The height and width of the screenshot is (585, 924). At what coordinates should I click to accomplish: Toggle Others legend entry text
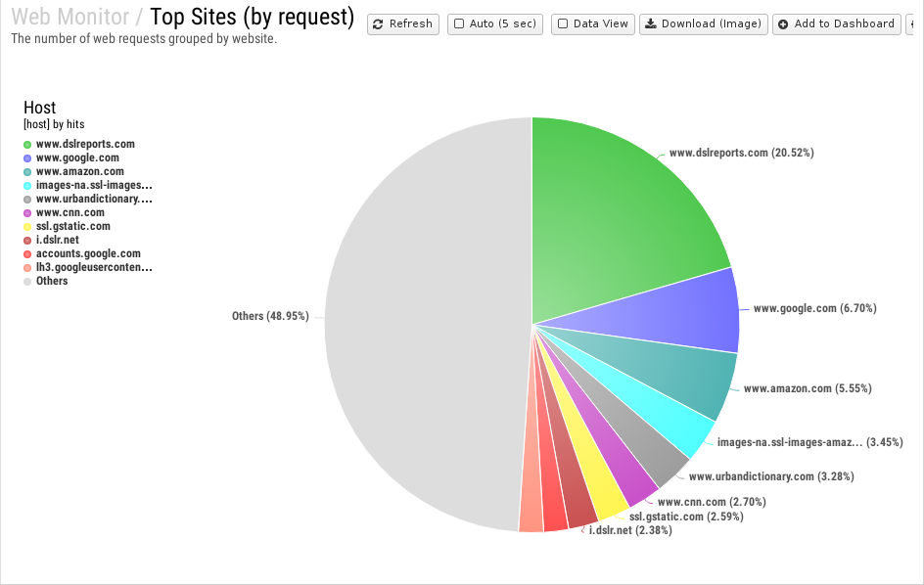coord(52,281)
